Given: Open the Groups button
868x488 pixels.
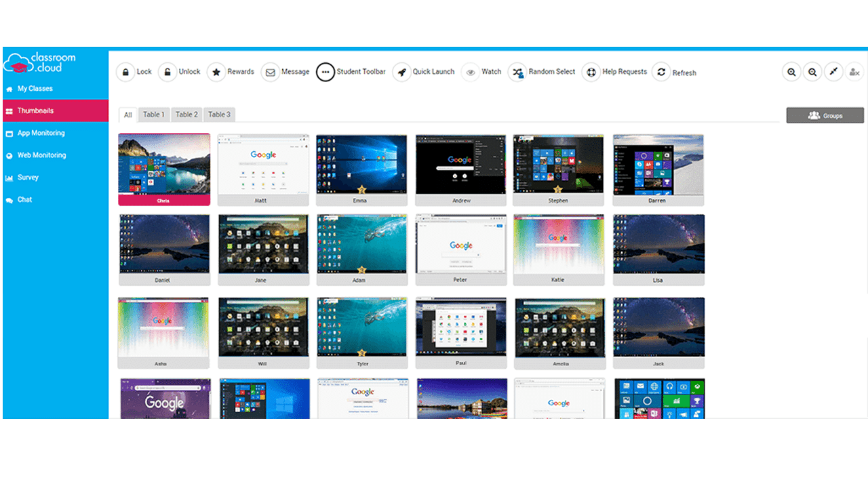Looking at the screenshot, I should click(825, 115).
